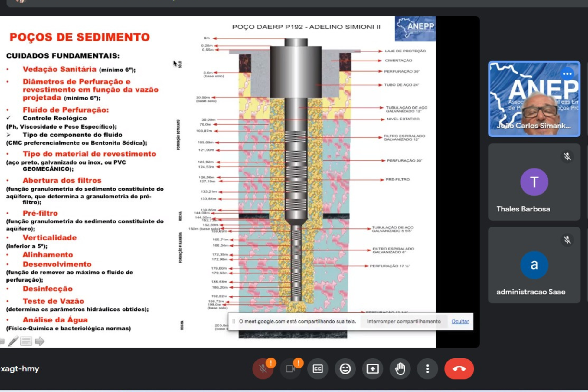Raise hand in the meeting
The height and width of the screenshot is (392, 588).
pyautogui.click(x=400, y=369)
